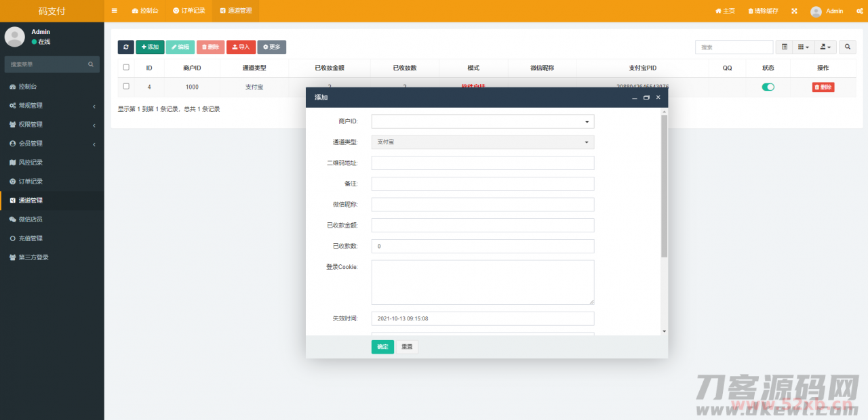This screenshot has width=868, height=420.
Task: Click the 重置 button in dialog
Action: (x=407, y=347)
